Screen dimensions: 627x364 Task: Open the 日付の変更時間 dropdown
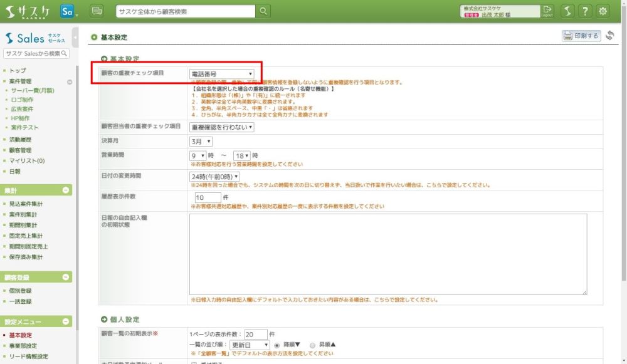pos(214,177)
